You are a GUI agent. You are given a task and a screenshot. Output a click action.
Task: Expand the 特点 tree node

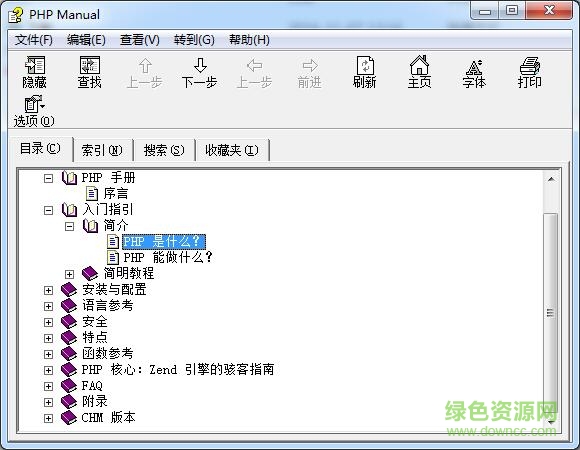coord(48,338)
